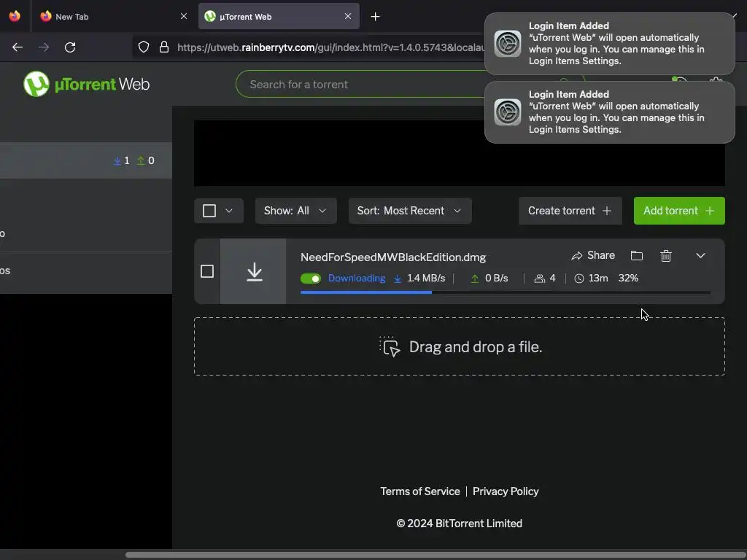This screenshot has width=747, height=560.
Task: Click the NeedForSpeedMWBlackEdition.dmg file name
Action: (393, 257)
